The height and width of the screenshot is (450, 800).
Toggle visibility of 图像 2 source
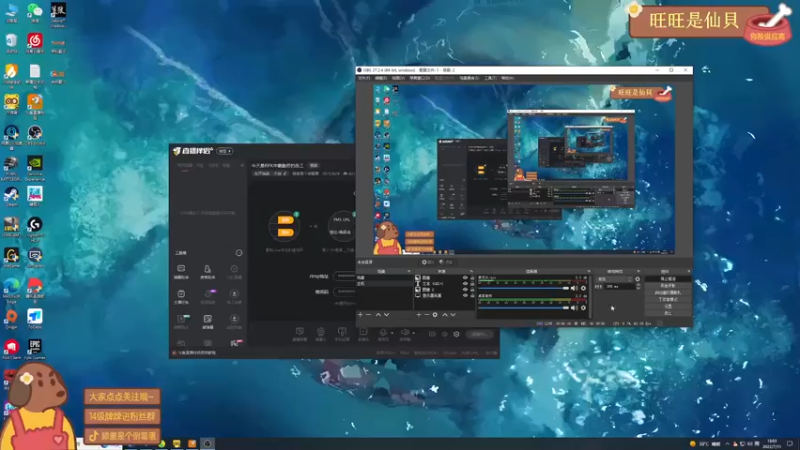(x=465, y=289)
